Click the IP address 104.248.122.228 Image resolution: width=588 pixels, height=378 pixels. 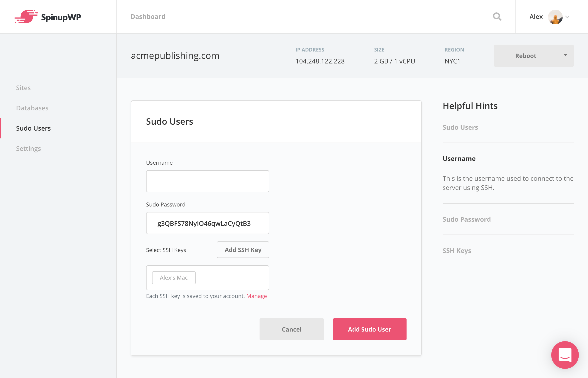click(320, 61)
